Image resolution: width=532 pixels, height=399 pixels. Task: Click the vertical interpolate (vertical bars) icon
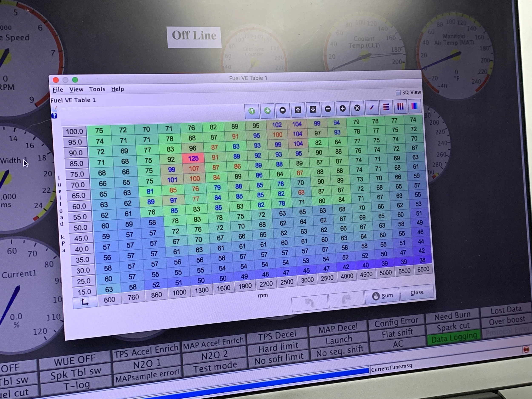(x=400, y=106)
